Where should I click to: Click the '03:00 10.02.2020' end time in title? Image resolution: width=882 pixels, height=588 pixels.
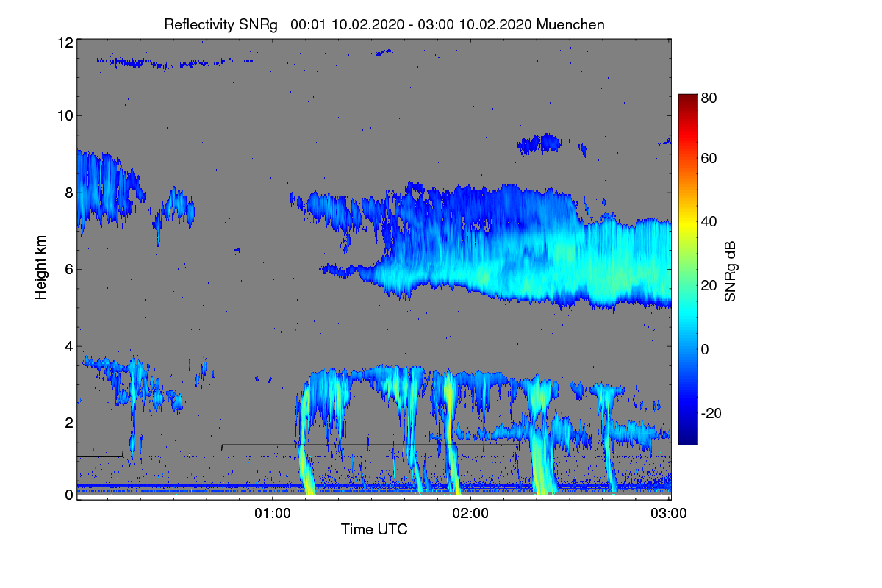pyautogui.click(x=475, y=25)
